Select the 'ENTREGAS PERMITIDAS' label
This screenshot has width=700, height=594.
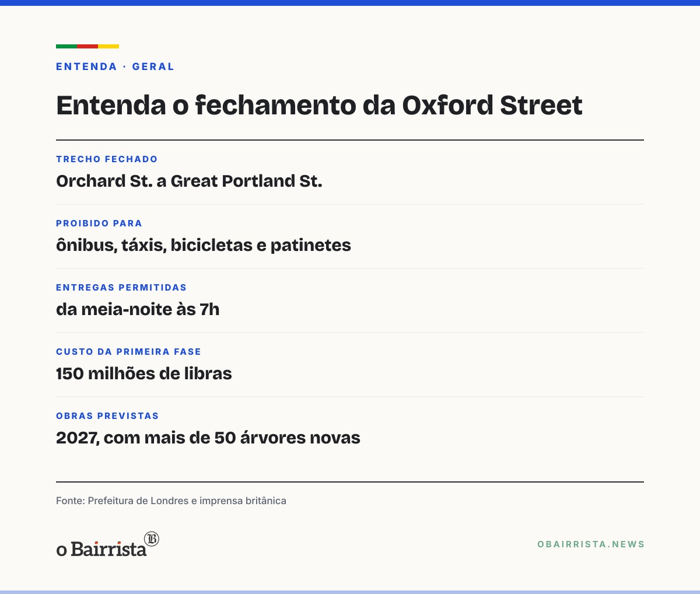pyautogui.click(x=121, y=288)
